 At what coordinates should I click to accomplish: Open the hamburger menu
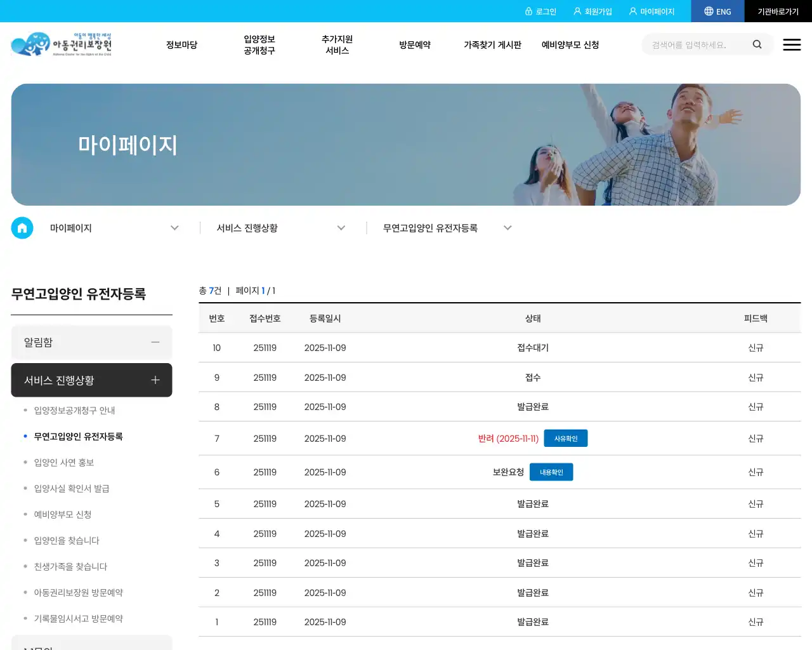pyautogui.click(x=792, y=44)
